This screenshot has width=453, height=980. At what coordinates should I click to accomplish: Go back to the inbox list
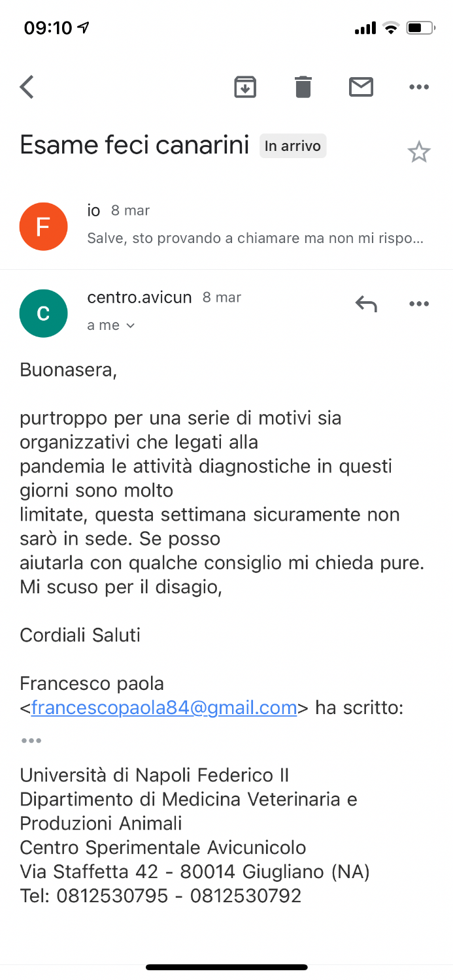pos(27,87)
